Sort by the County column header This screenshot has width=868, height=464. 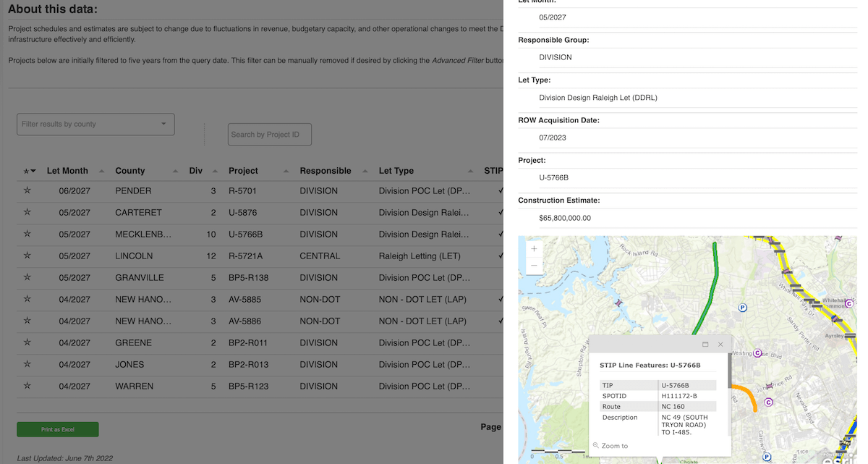point(130,171)
